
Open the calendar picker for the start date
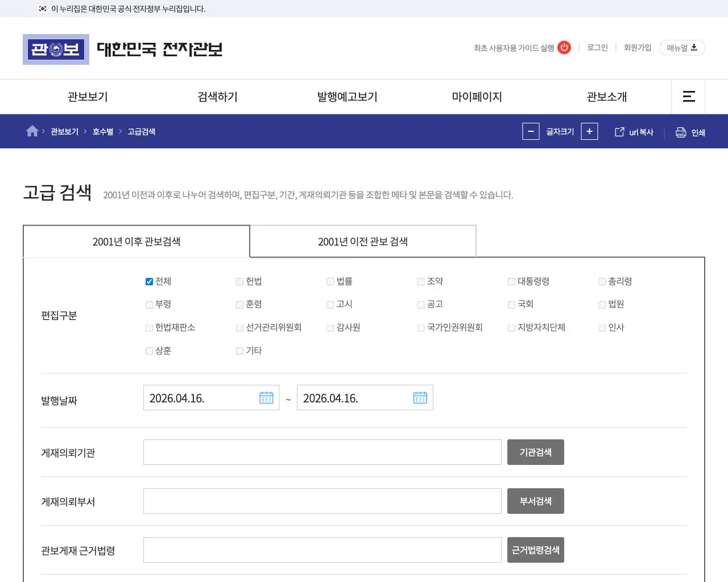tap(266, 397)
